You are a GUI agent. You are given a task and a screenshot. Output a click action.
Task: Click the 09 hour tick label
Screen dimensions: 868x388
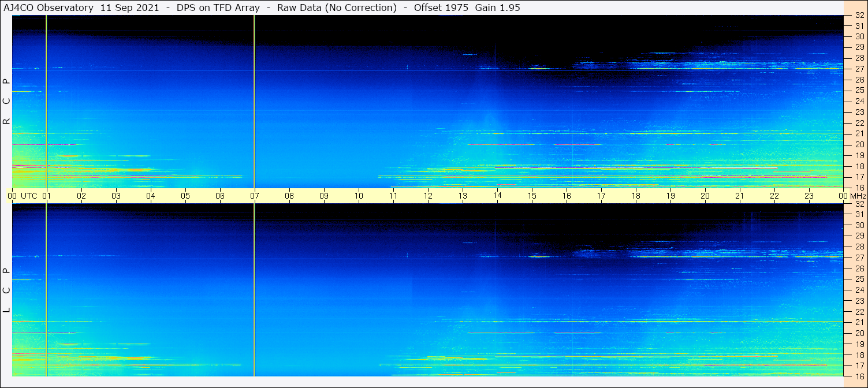tap(324, 196)
